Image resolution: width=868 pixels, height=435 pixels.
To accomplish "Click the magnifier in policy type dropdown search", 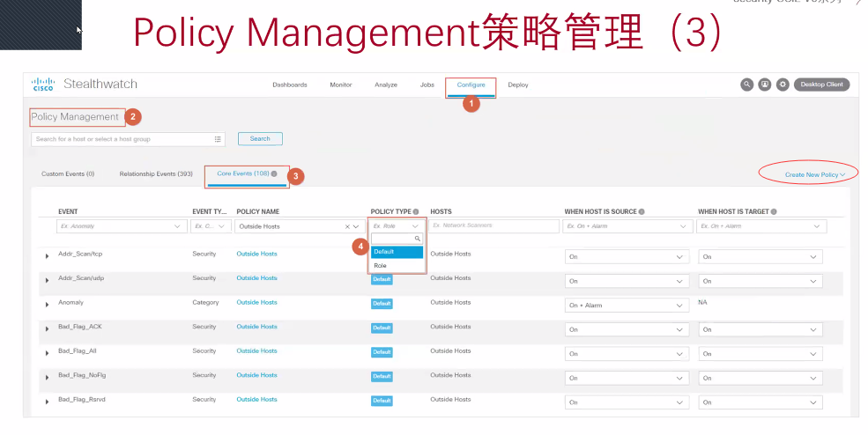I will pyautogui.click(x=418, y=239).
